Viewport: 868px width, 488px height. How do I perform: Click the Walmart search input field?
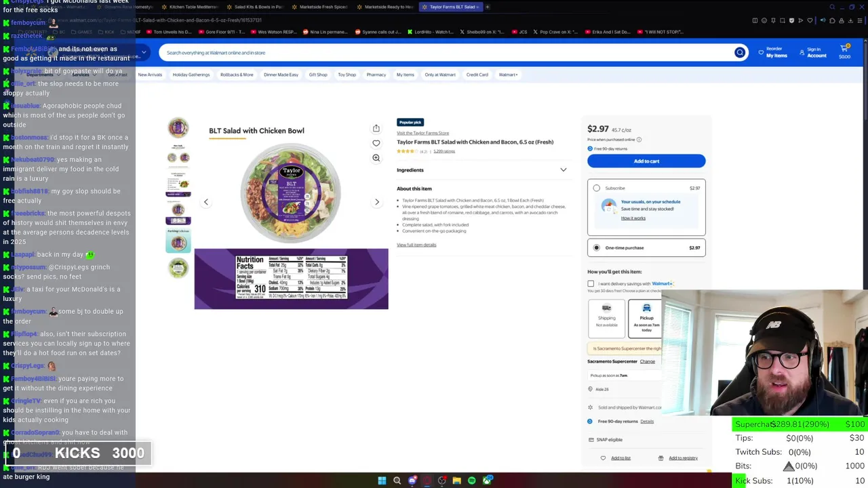point(448,52)
